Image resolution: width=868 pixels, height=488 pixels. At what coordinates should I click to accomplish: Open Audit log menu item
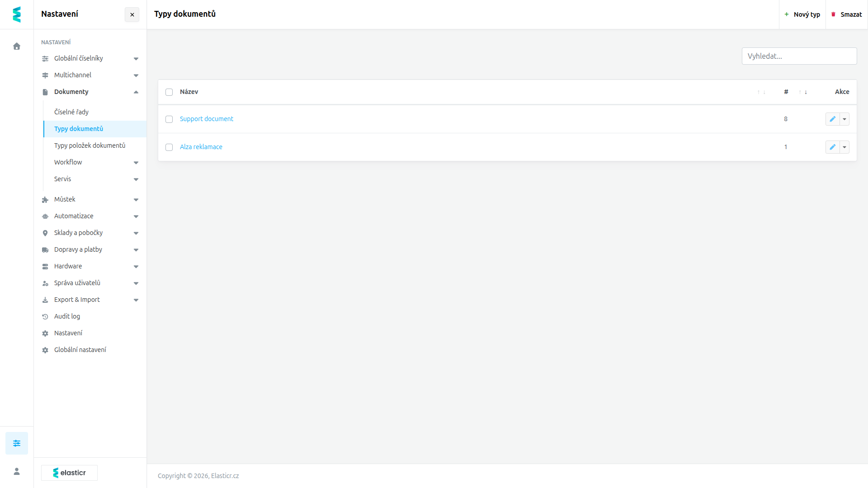point(90,316)
